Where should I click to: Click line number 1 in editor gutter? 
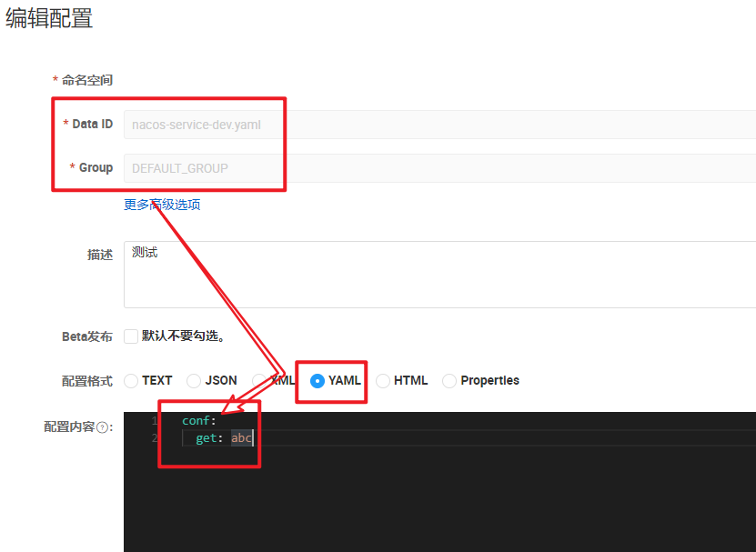coord(154,421)
